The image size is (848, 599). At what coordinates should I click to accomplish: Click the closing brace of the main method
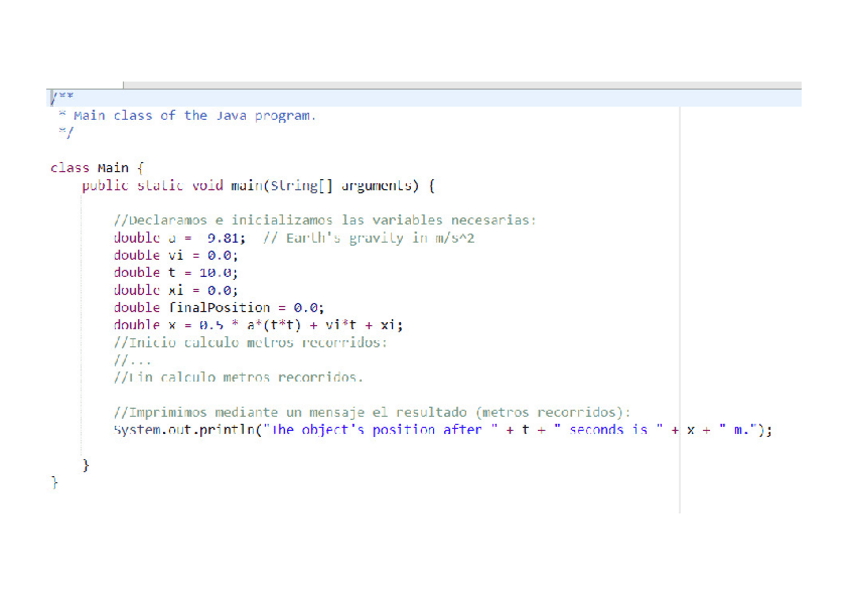(86, 464)
